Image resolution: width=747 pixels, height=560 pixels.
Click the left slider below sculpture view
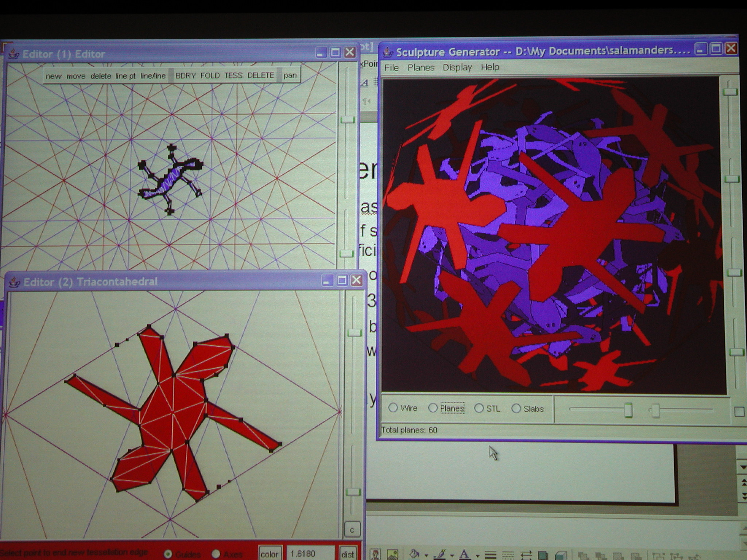(628, 410)
